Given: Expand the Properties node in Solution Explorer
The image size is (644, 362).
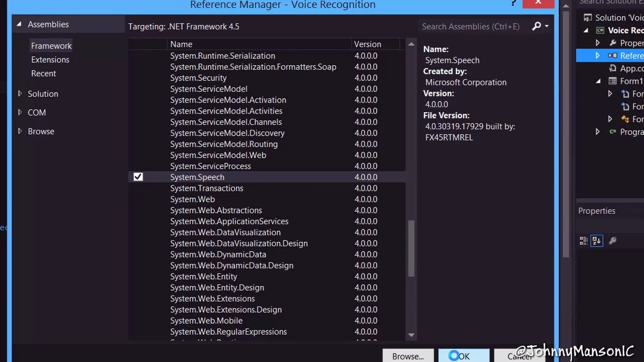Looking at the screenshot, I should click(598, 43).
